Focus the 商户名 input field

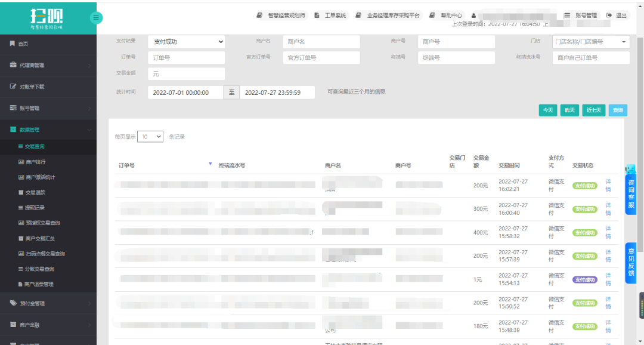tap(321, 42)
